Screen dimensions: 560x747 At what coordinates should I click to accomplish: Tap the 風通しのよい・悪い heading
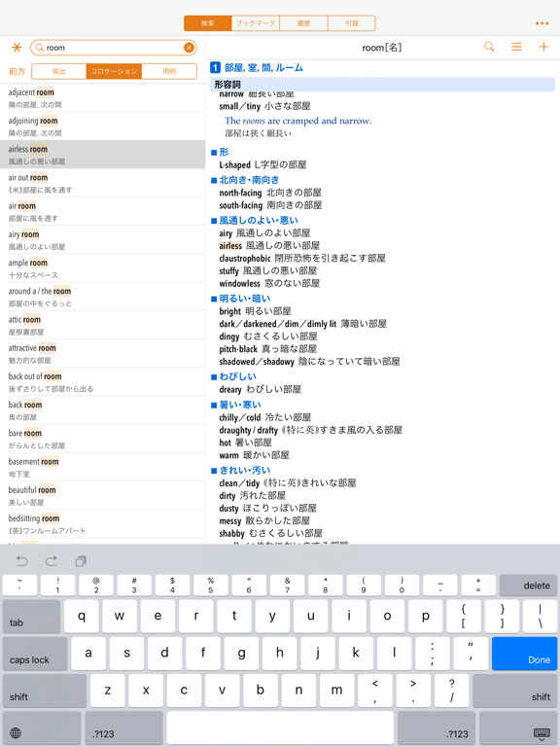pos(259,220)
